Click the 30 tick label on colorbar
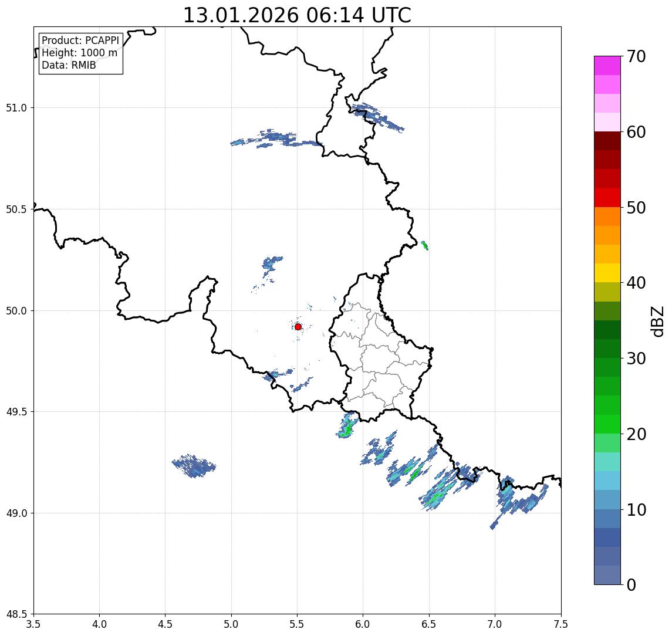Screen dimensions: 672x636 (636, 358)
